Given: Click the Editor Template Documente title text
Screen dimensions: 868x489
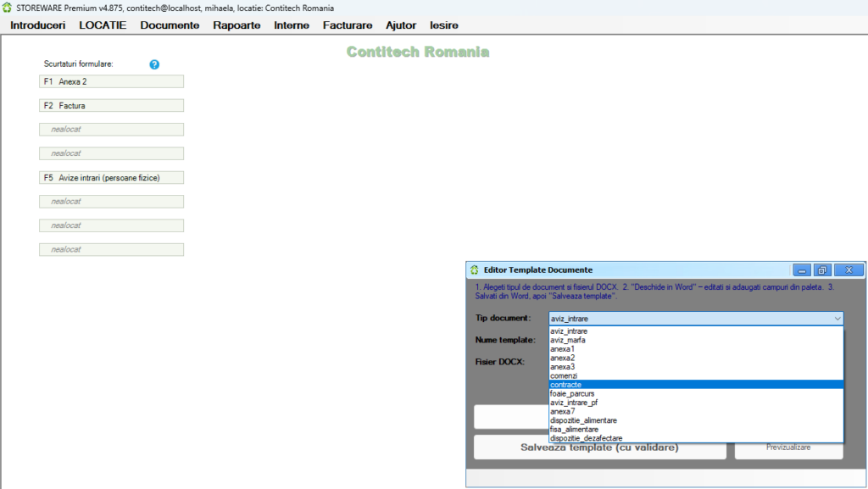Looking at the screenshot, I should 538,270.
